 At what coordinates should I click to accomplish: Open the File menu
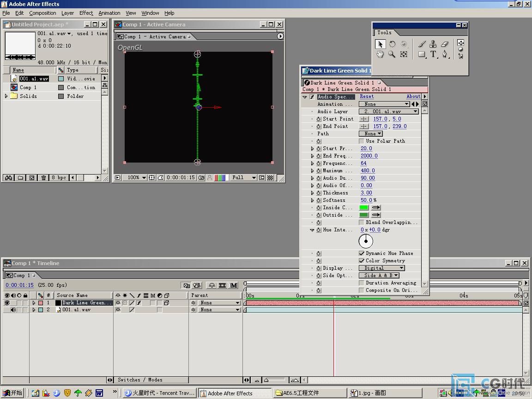(6, 13)
